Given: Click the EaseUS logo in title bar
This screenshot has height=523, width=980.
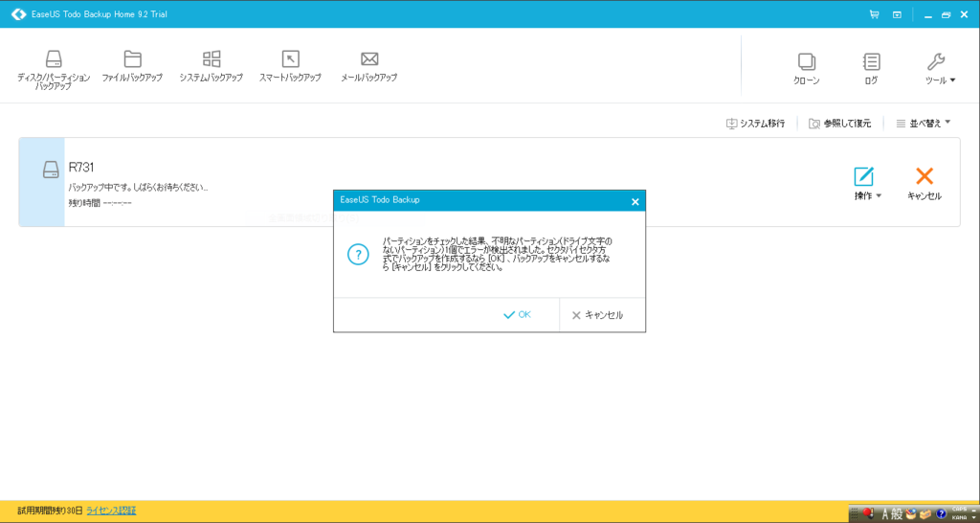Looking at the screenshot, I should point(19,13).
